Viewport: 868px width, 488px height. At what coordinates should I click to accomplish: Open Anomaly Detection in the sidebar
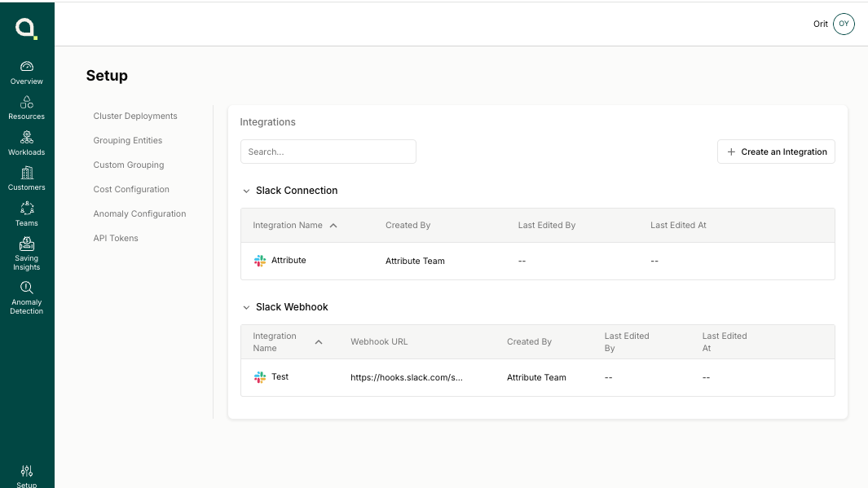pyautogui.click(x=27, y=298)
